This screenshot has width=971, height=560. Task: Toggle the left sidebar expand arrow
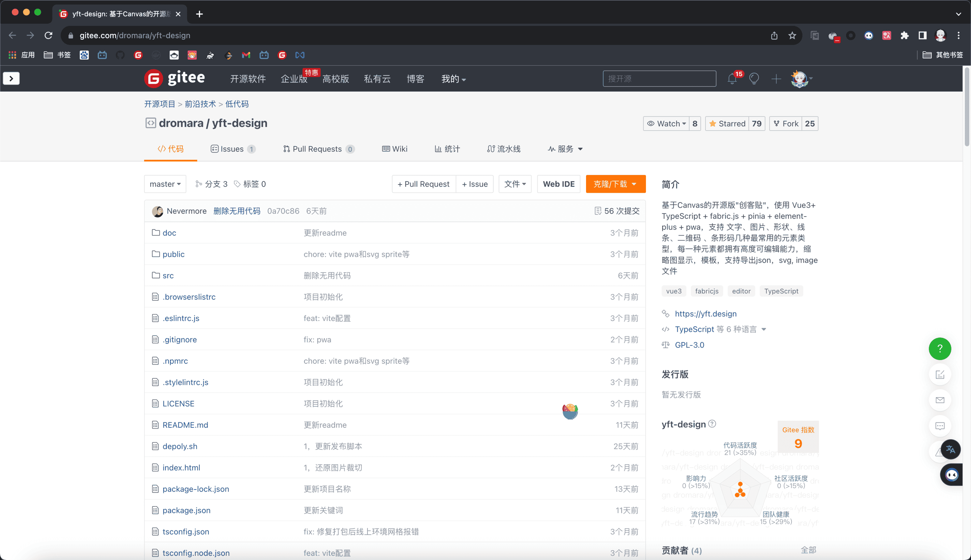point(11,78)
